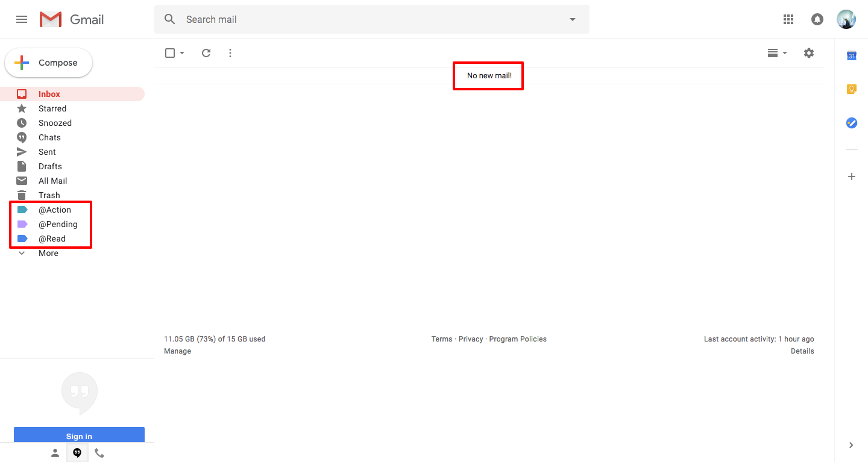Image resolution: width=868 pixels, height=462 pixels.
Task: Toggle the @Action label in sidebar
Action: pyautogui.click(x=54, y=210)
